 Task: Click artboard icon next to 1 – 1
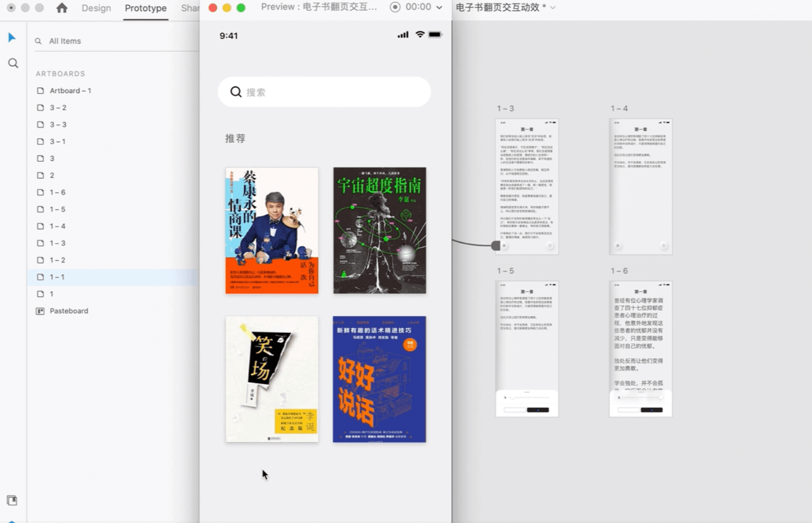(x=41, y=277)
